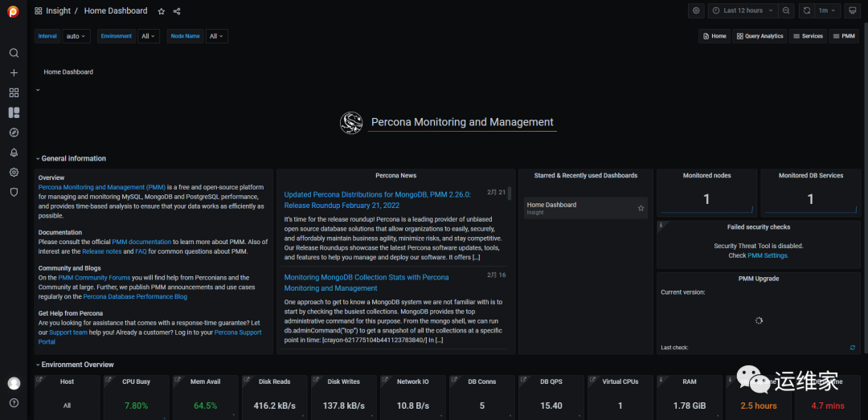Open the Environment All dropdown
This screenshot has height=420, width=868.
[149, 36]
